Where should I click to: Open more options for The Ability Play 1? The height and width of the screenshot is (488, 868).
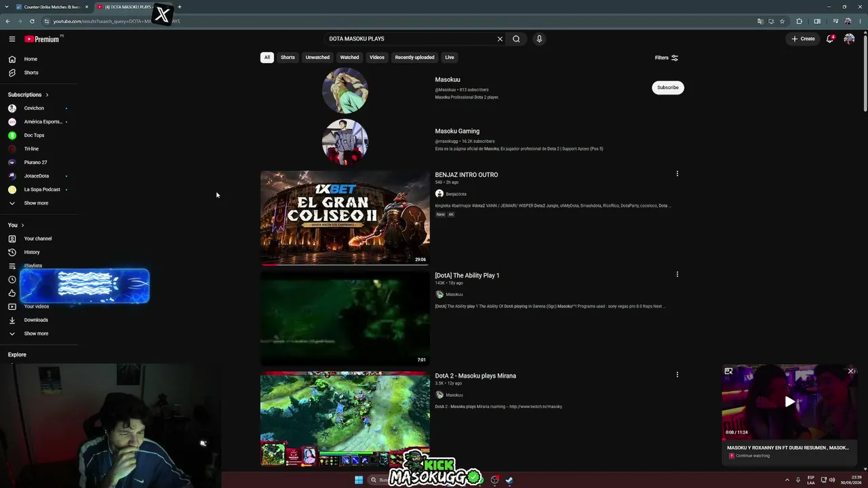click(677, 274)
